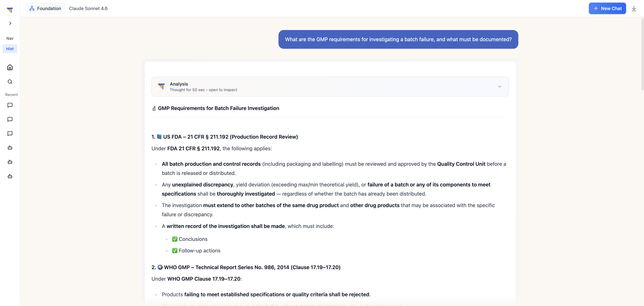Switch to the Nav tab

click(10, 38)
